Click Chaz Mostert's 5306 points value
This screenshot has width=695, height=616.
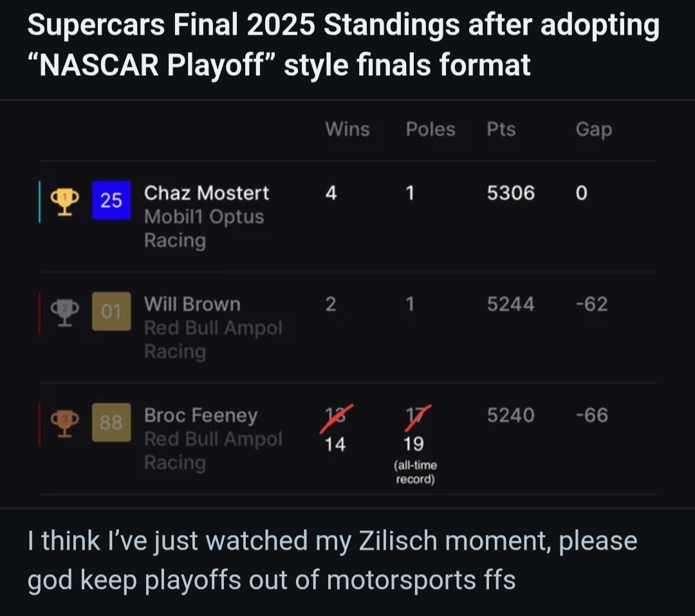(510, 193)
